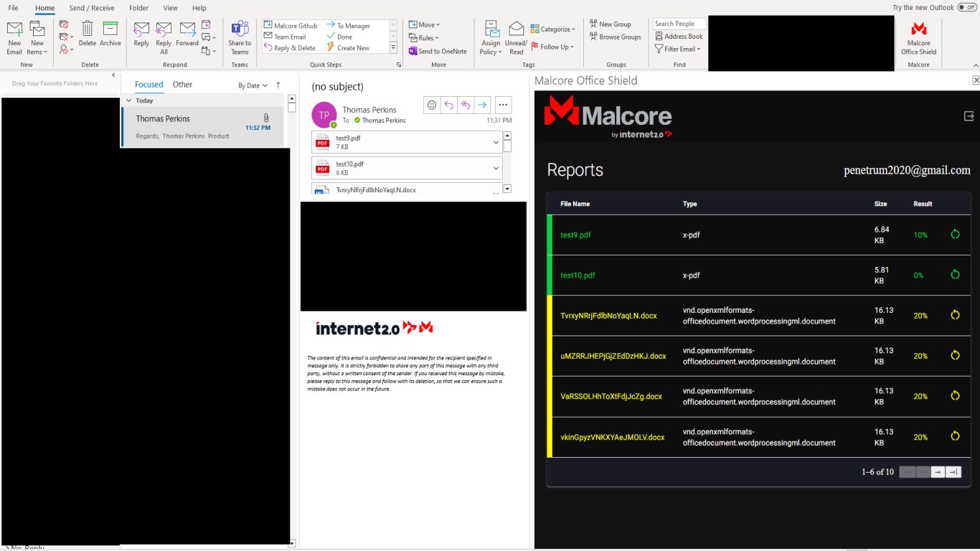Open the test9.pdf report link

[575, 235]
